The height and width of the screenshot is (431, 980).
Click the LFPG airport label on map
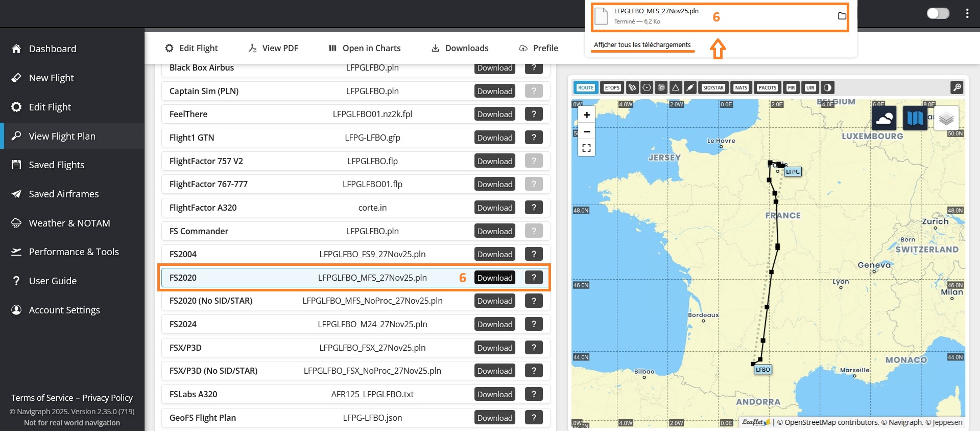coord(793,172)
